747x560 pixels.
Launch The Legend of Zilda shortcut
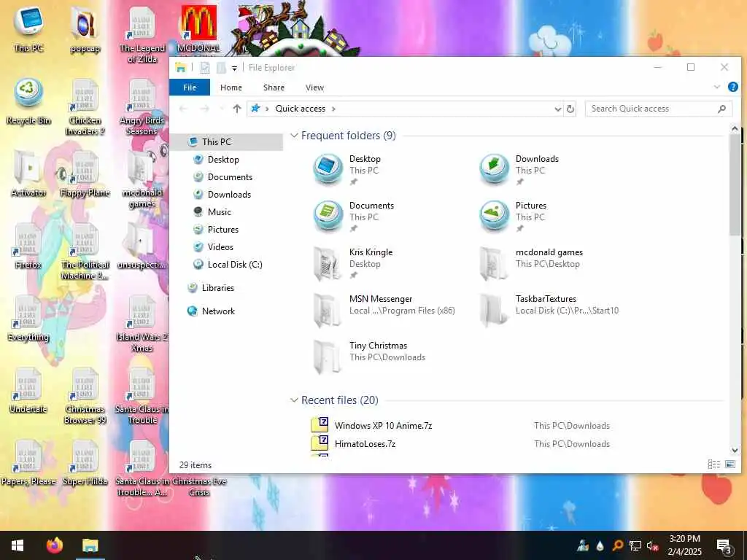(x=142, y=35)
